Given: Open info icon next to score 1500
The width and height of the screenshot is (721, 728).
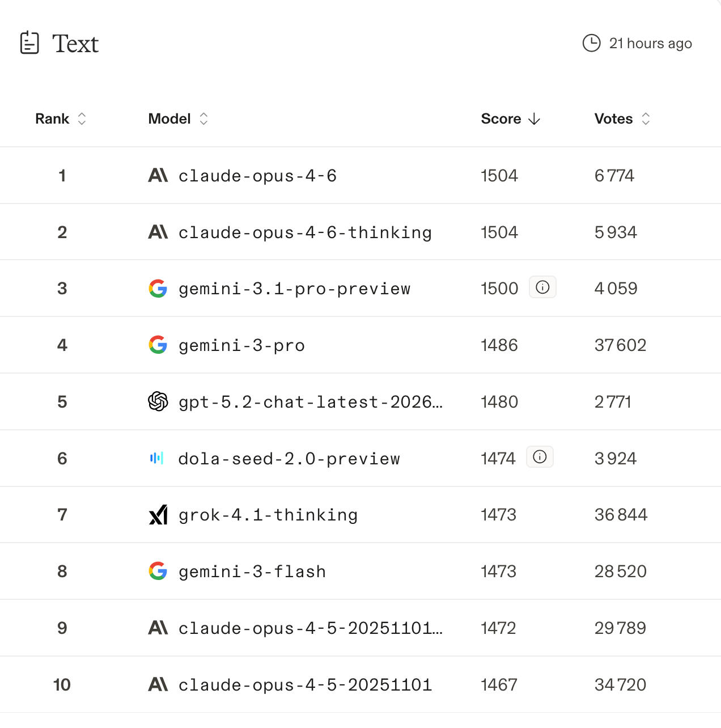Looking at the screenshot, I should pos(542,287).
